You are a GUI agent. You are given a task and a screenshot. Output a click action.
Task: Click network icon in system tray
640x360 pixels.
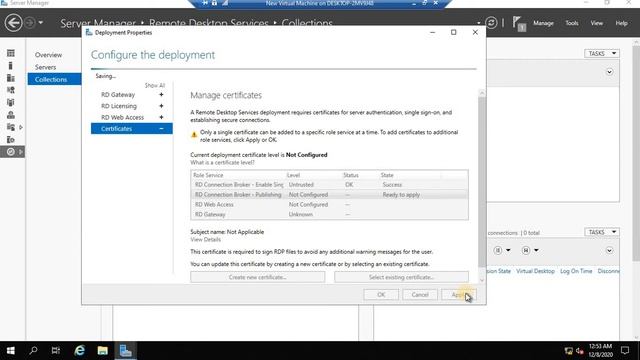568,351
